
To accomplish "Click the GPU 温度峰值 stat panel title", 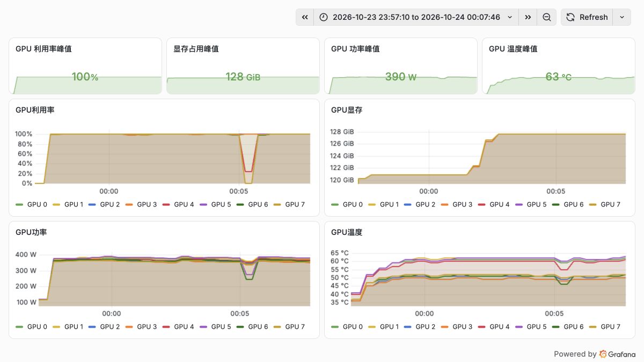I will tap(513, 49).
